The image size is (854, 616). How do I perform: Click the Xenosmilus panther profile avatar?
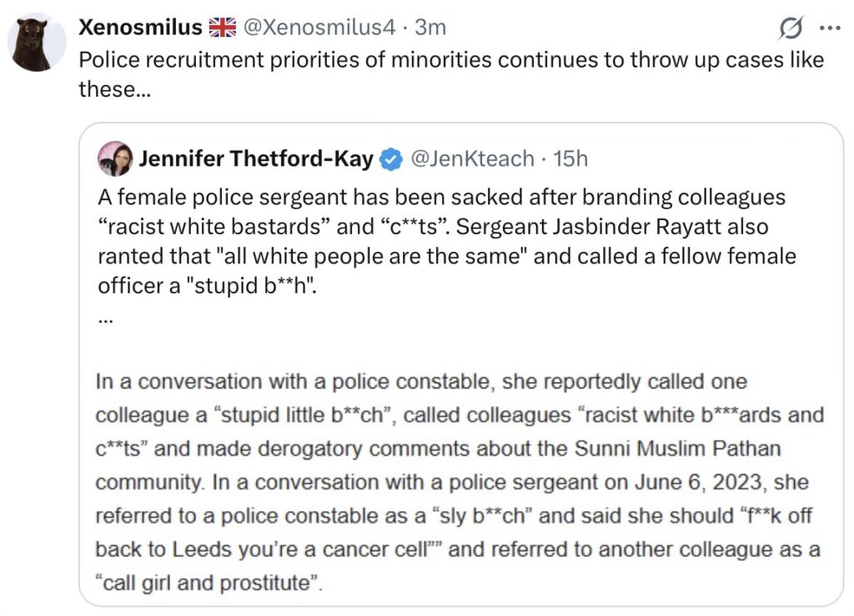[37, 42]
